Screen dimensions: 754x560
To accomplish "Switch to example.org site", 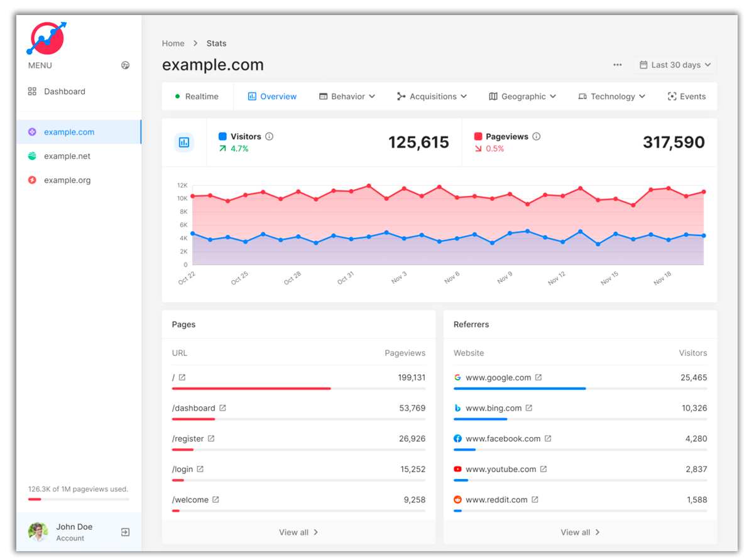I will tap(79, 180).
